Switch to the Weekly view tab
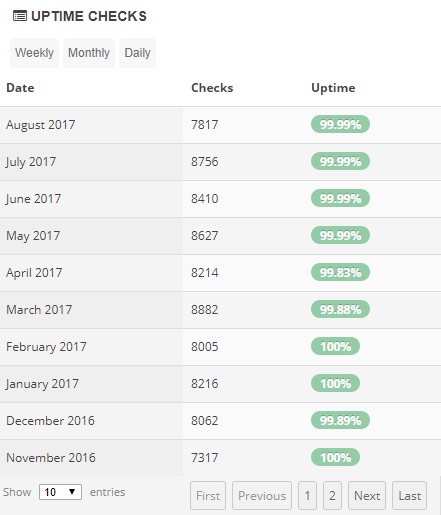 click(34, 53)
